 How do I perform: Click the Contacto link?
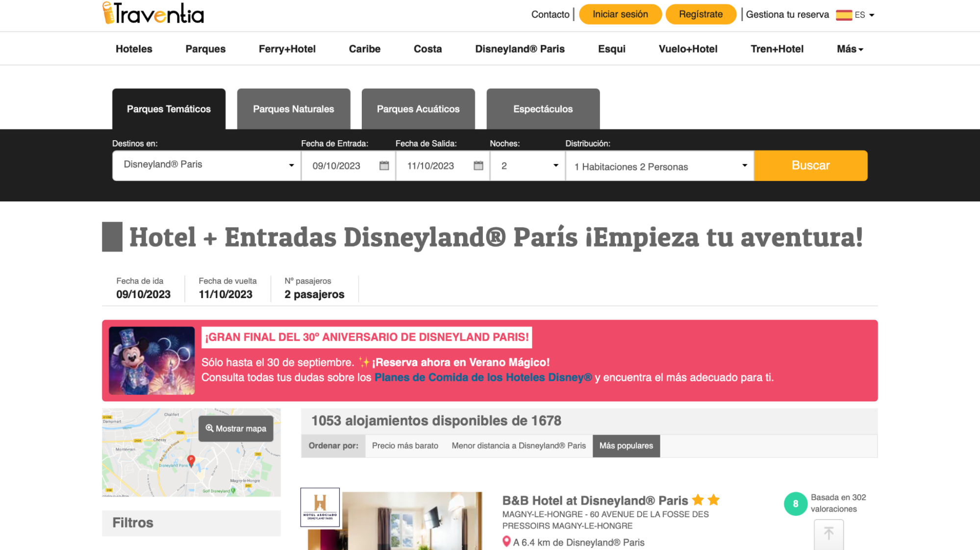(550, 14)
